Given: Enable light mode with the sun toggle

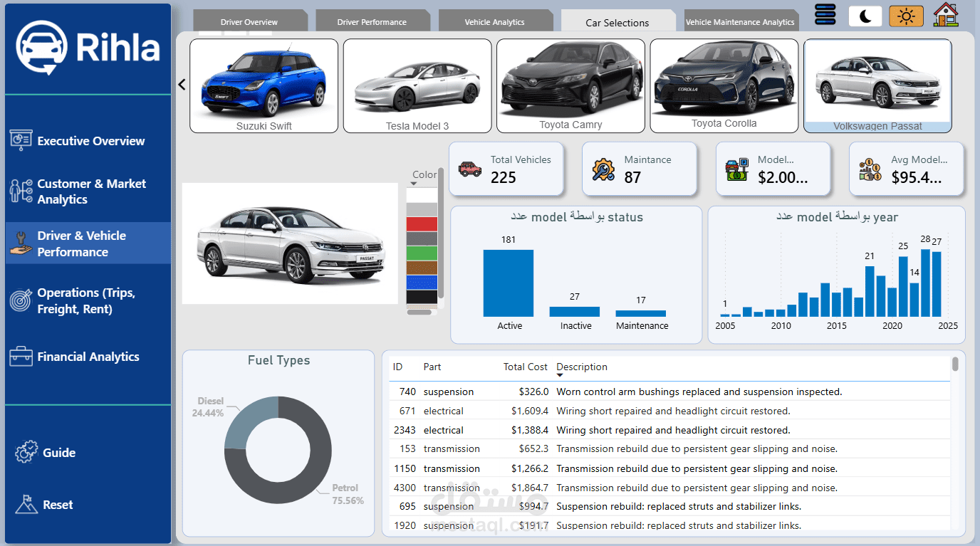Looking at the screenshot, I should coord(906,16).
